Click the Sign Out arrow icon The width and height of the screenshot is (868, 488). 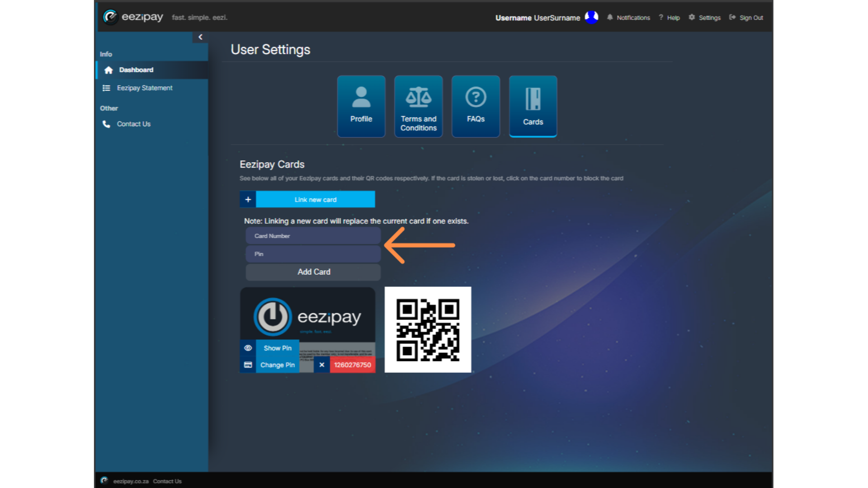[732, 17]
